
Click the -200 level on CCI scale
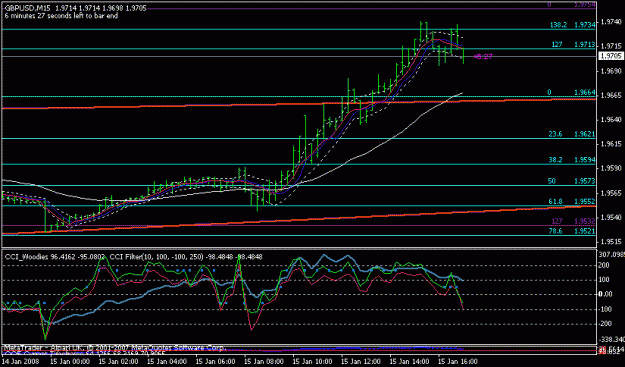coord(606,324)
